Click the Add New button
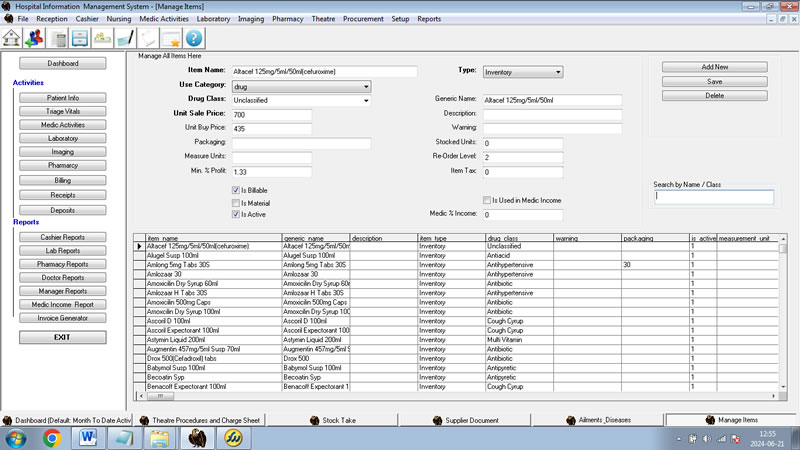 [x=714, y=67]
